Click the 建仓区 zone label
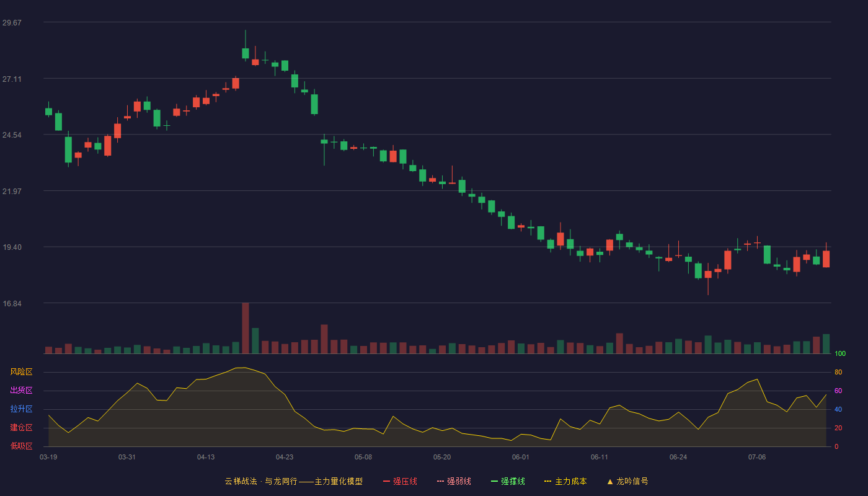 click(x=21, y=428)
